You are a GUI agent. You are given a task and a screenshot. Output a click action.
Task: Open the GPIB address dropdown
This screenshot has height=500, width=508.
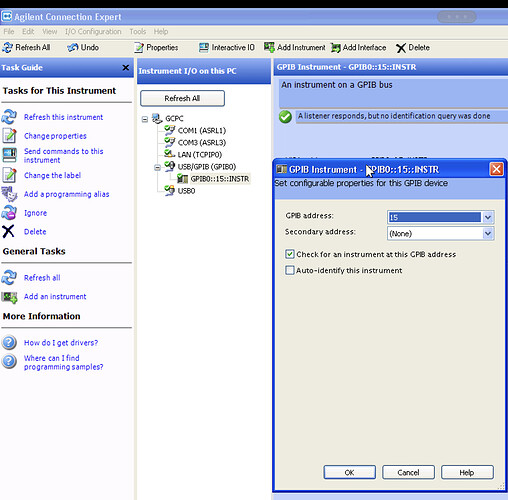pos(488,217)
